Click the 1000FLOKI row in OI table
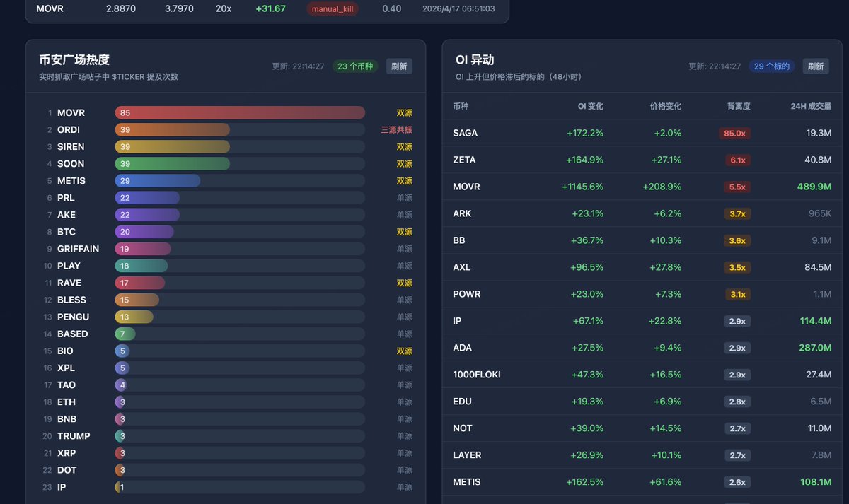 coord(642,375)
